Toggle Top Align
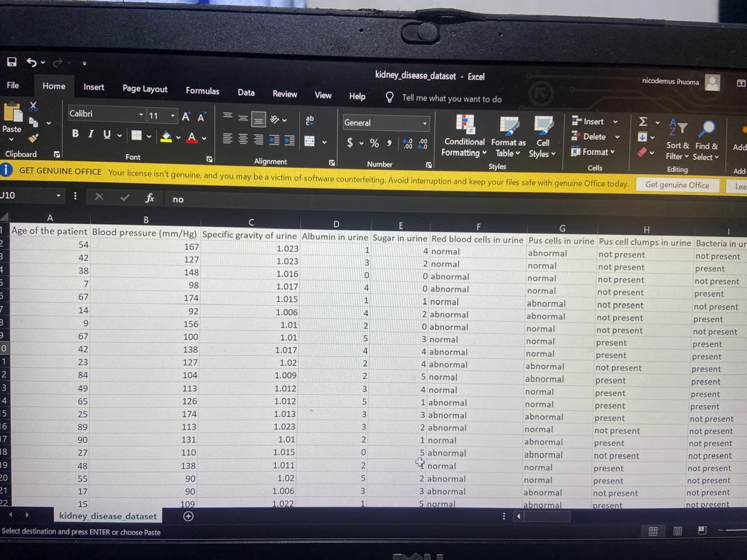The height and width of the screenshot is (560, 747). [228, 116]
